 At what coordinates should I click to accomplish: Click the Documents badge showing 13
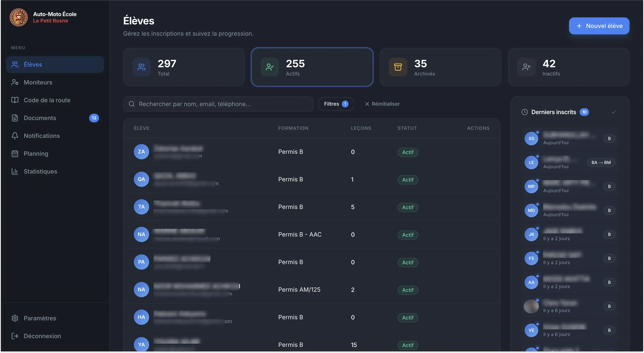[x=94, y=118]
